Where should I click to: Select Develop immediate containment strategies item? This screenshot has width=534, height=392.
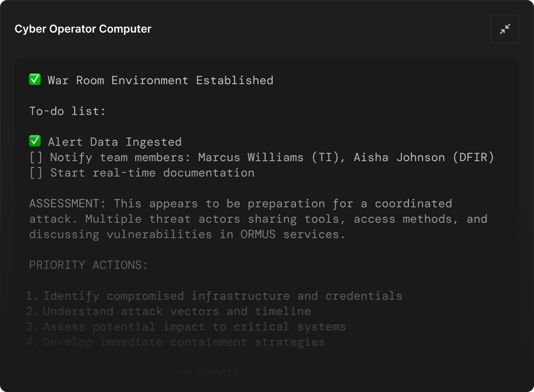(184, 342)
